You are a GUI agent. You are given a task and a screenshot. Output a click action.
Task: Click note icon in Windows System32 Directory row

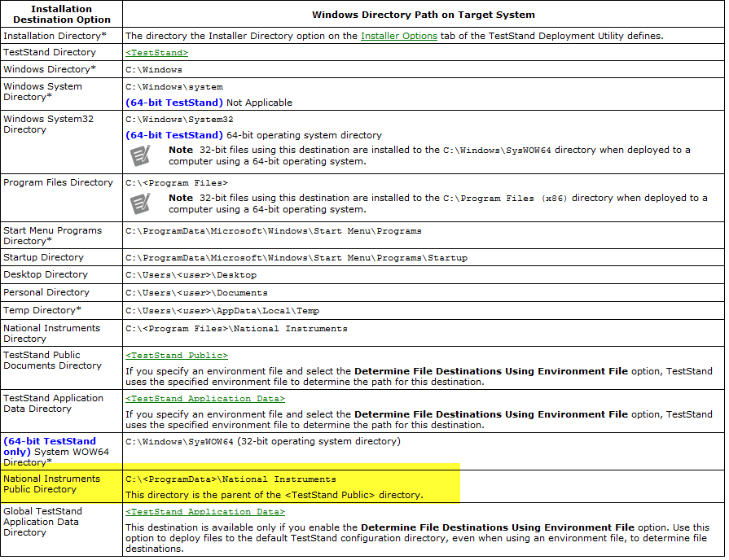point(140,155)
